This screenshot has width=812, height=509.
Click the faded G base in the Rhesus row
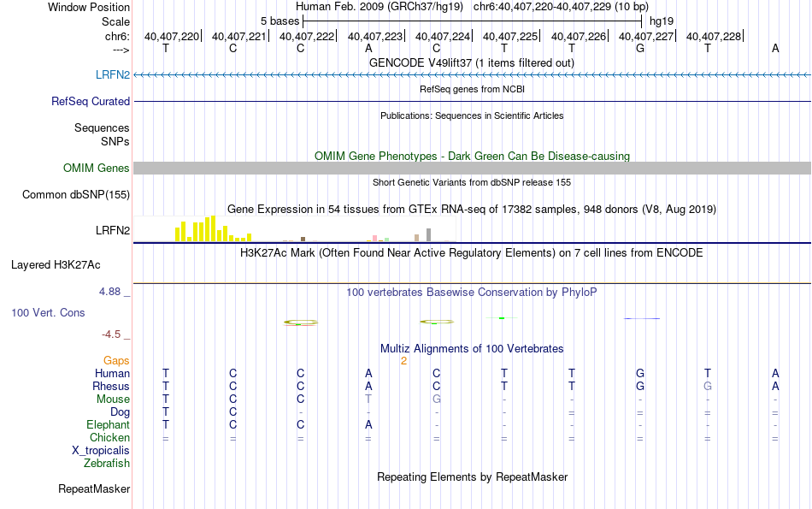pyautogui.click(x=708, y=386)
